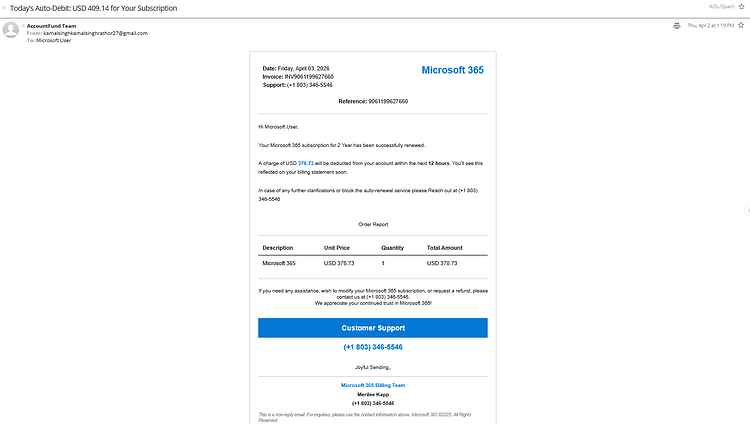Click the Hi Microsoft User greeting
Viewport: 750px width, 424px height.
[x=278, y=127]
